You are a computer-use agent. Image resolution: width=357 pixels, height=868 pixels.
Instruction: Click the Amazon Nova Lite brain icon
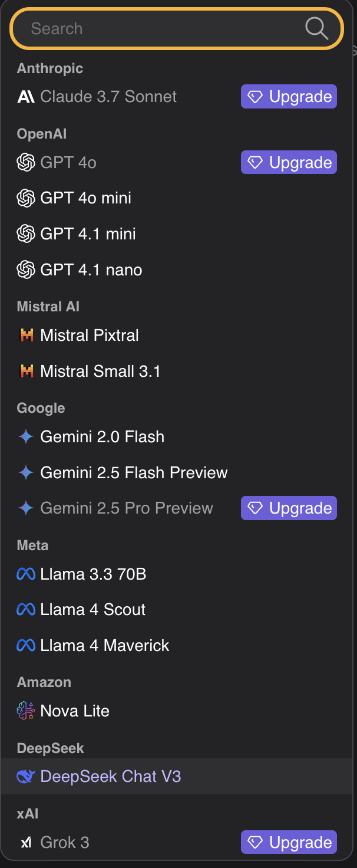click(26, 711)
